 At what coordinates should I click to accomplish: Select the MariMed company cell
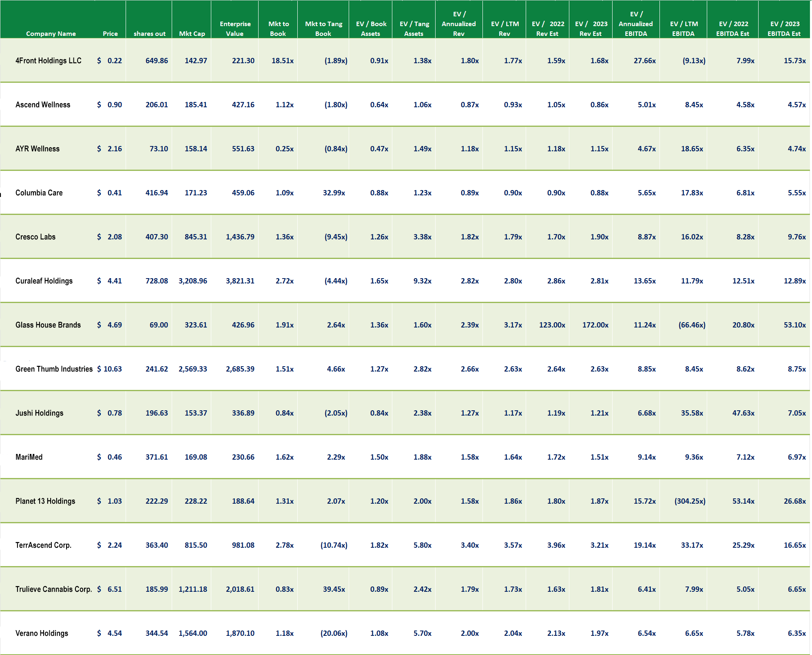29,457
